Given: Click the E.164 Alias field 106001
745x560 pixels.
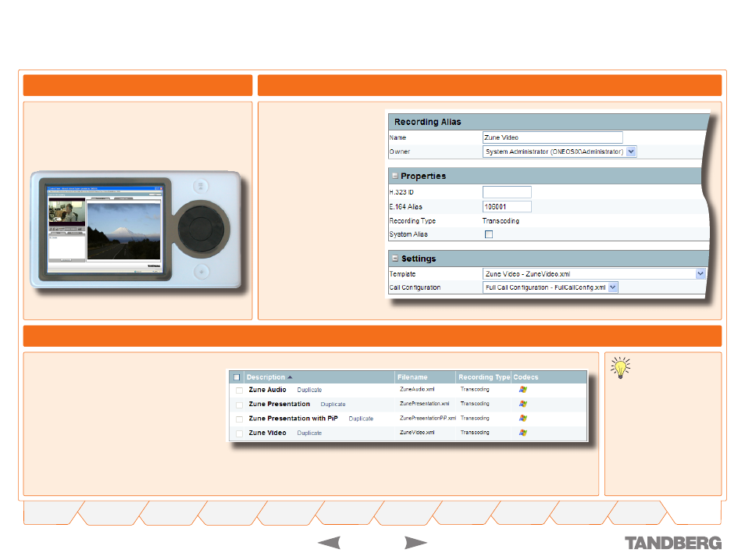Looking at the screenshot, I should [x=507, y=207].
